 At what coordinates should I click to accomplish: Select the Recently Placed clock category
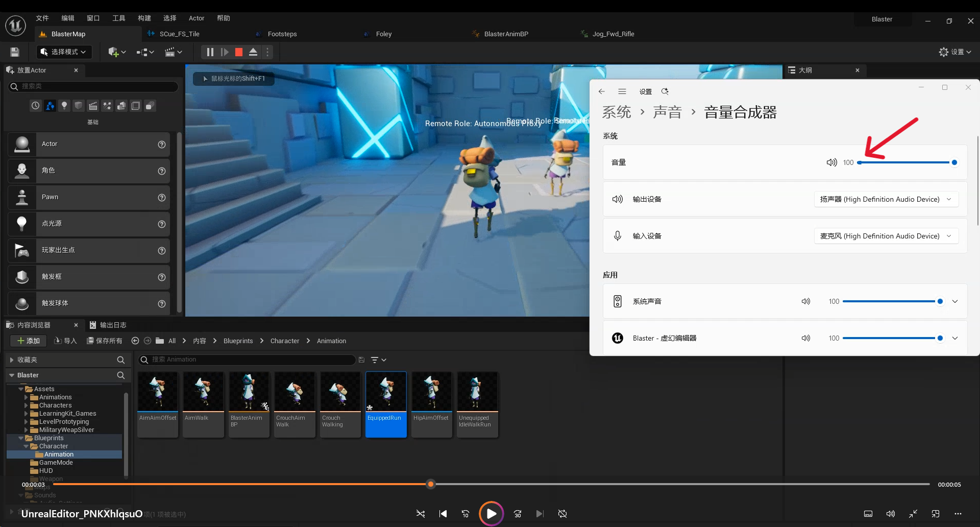point(35,106)
